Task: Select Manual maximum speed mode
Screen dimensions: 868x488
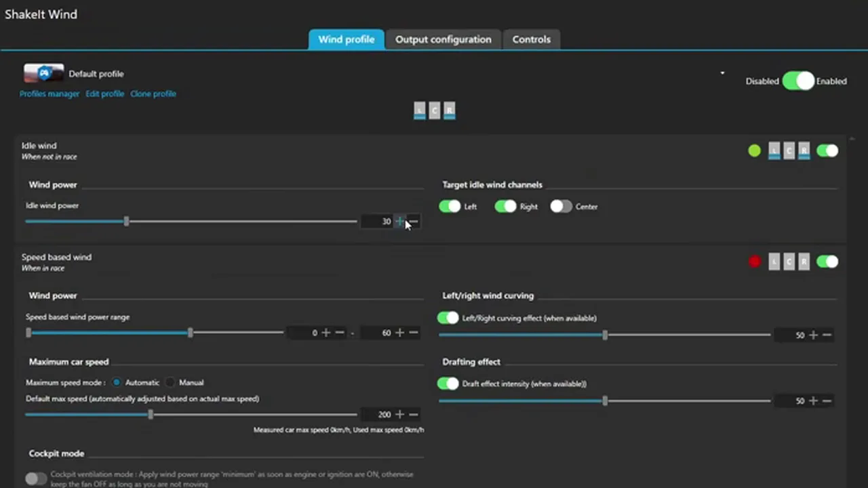Action: (170, 382)
